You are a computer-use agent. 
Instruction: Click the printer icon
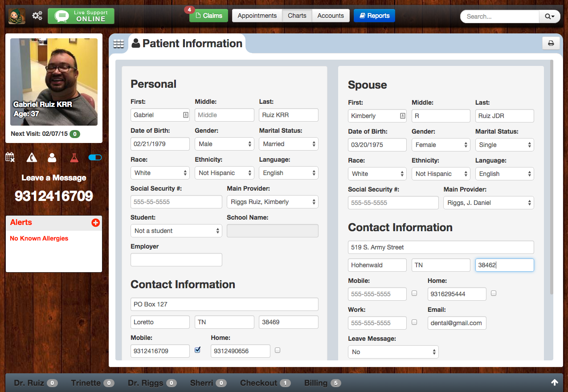pos(551,43)
